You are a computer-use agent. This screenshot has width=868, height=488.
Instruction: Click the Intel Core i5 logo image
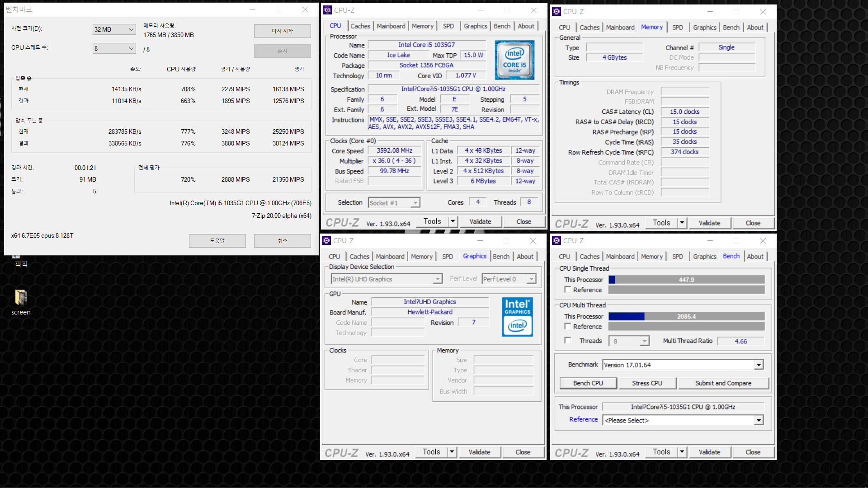(x=514, y=60)
